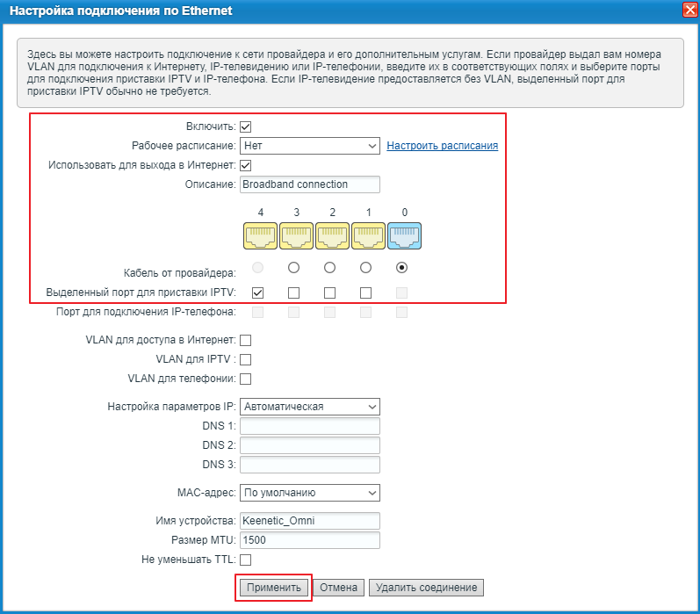
Task: Check IPTV dedicated port for port 3
Action: pos(294,293)
